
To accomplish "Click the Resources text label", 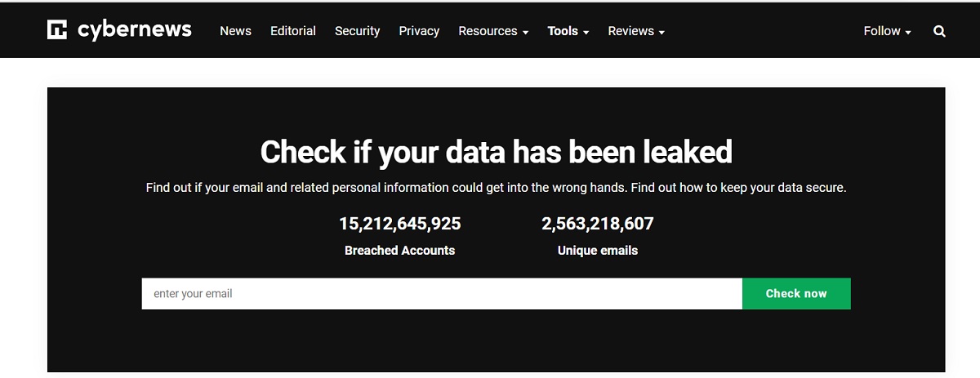I will 488,31.
